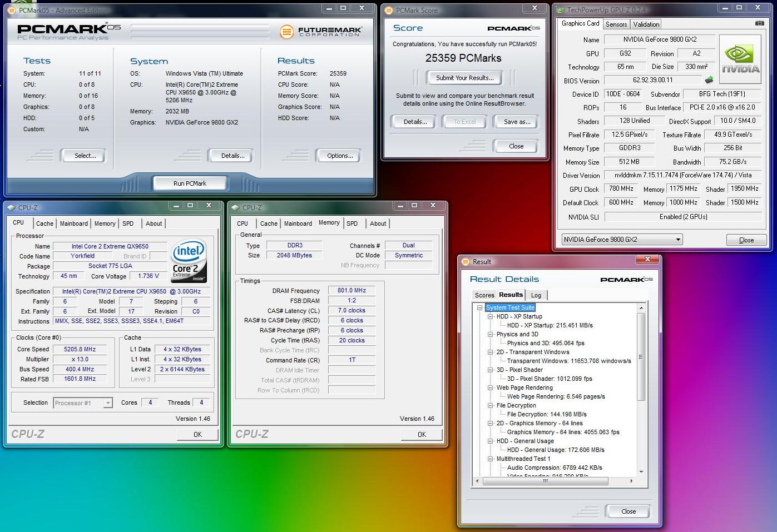Viewport: 777px width, 532px height.
Task: Click OK in CPU-Z Memory window
Action: point(422,435)
